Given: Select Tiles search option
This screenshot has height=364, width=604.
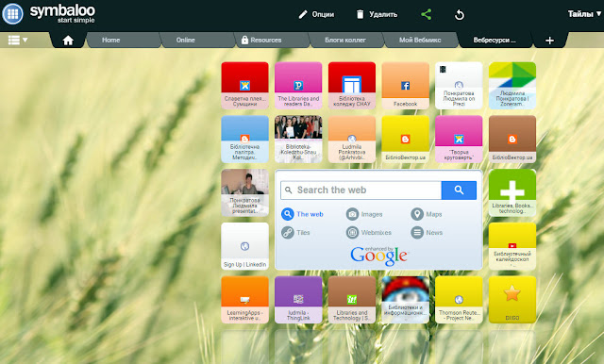Looking at the screenshot, I should 295,232.
